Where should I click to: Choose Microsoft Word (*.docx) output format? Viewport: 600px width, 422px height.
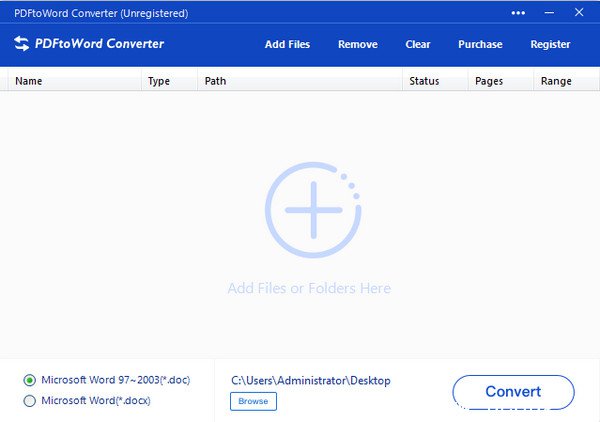click(x=30, y=401)
